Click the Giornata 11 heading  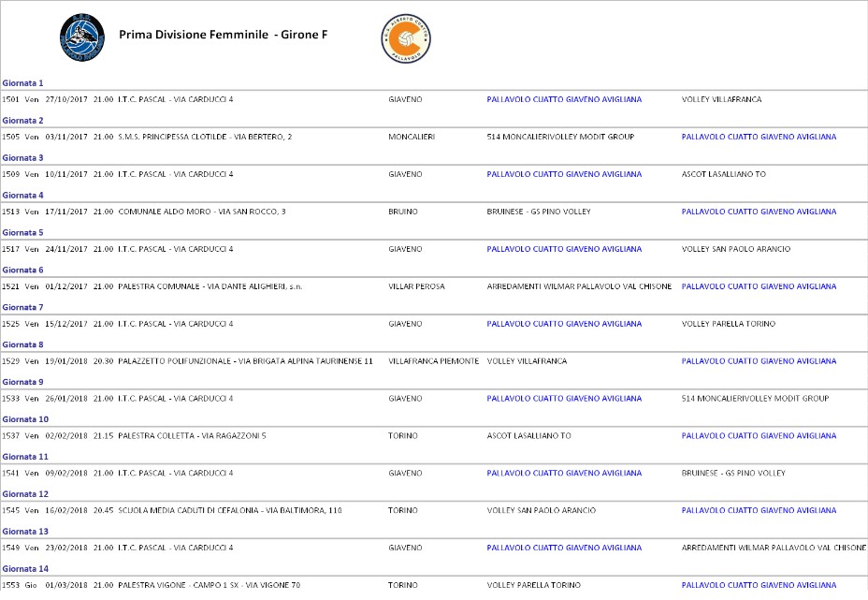click(x=25, y=457)
